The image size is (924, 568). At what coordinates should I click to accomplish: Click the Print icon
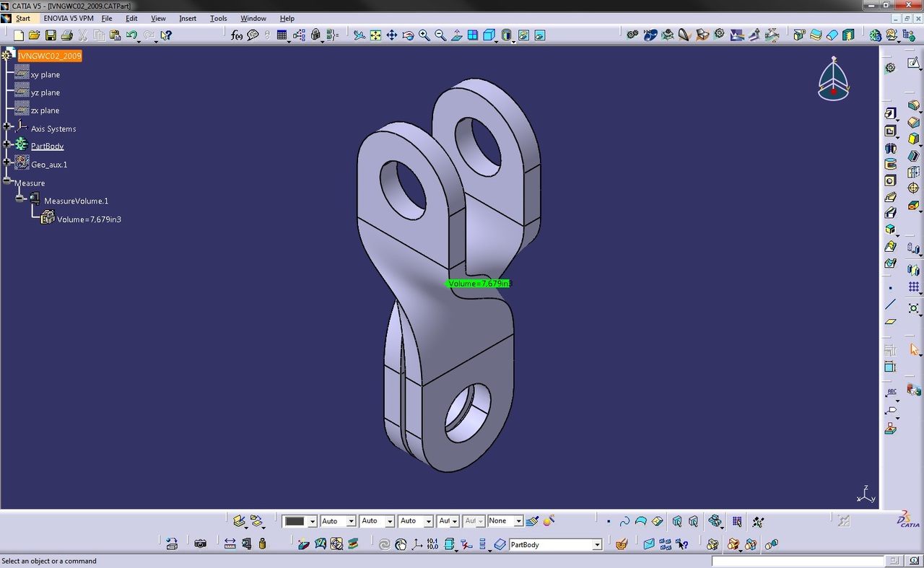[66, 35]
